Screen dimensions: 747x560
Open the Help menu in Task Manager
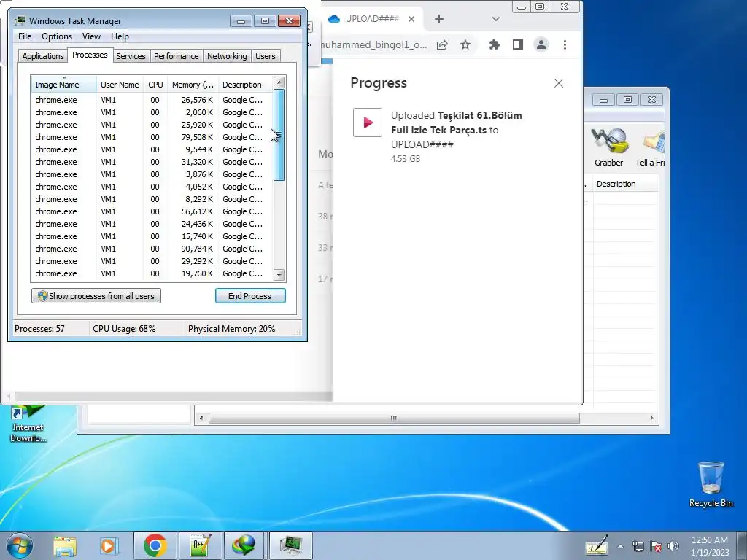tap(120, 36)
